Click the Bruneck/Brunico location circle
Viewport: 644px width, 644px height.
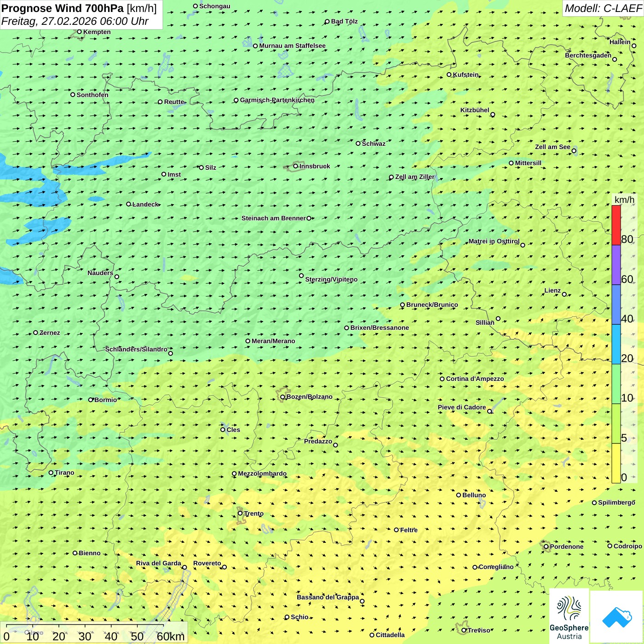(x=402, y=305)
